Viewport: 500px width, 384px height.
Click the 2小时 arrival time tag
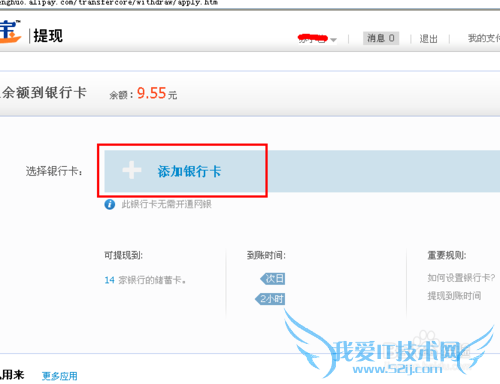coord(270,299)
